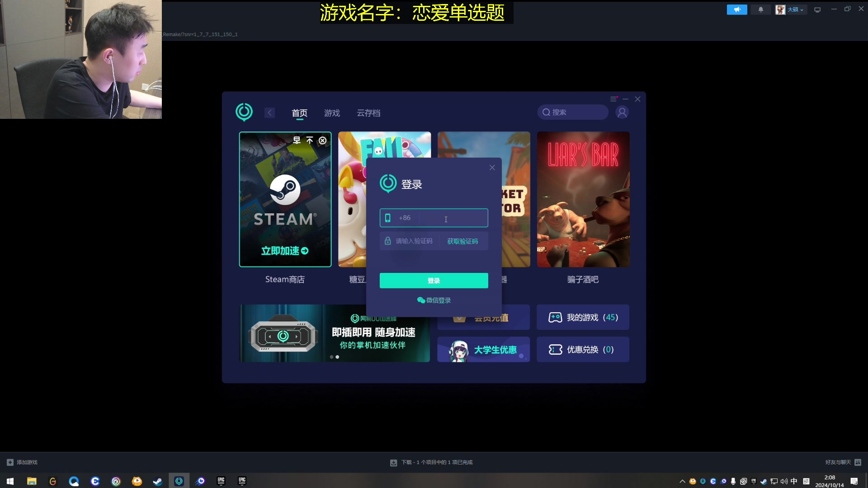Screen dimensions: 868x488
Task: Open the UU window hamburger menu icon
Action: pos(613,99)
